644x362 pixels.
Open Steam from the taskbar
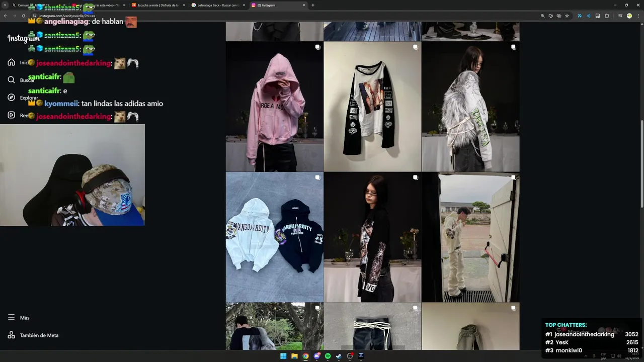339,356
